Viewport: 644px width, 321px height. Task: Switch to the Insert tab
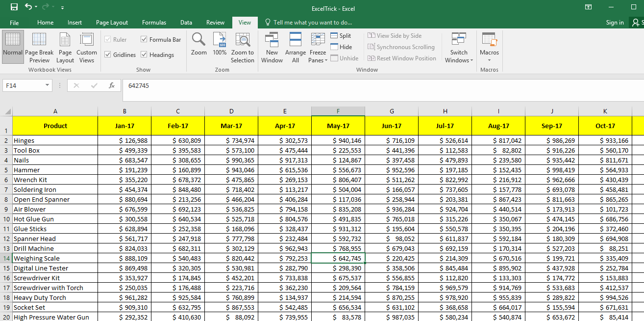(75, 23)
